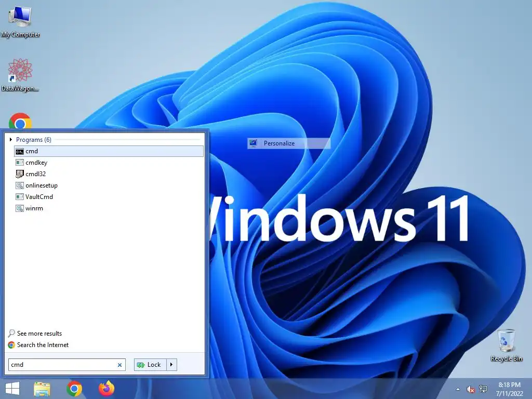This screenshot has height=399, width=532.
Task: Open Google Chrome desktop icon
Action: 20,121
